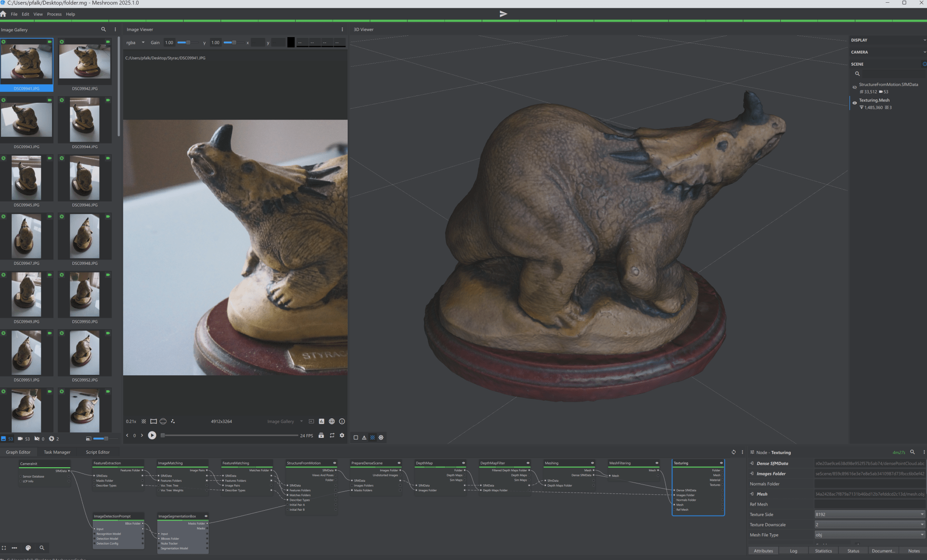Click the 3D statistics bar chart icon
Viewport: 927px width, 560px height.
pos(321,421)
